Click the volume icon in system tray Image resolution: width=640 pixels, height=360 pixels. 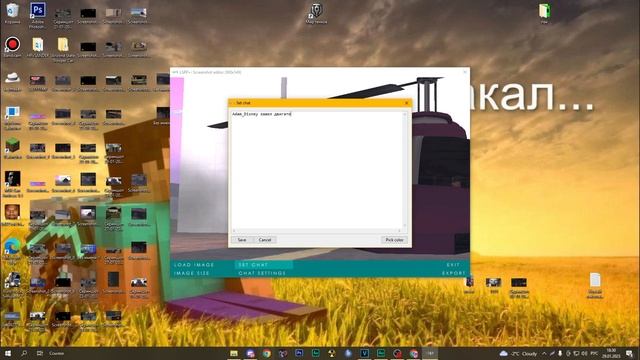point(584,353)
